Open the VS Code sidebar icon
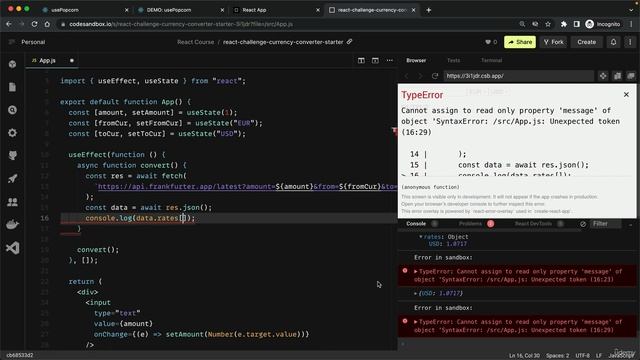 tap(13, 248)
